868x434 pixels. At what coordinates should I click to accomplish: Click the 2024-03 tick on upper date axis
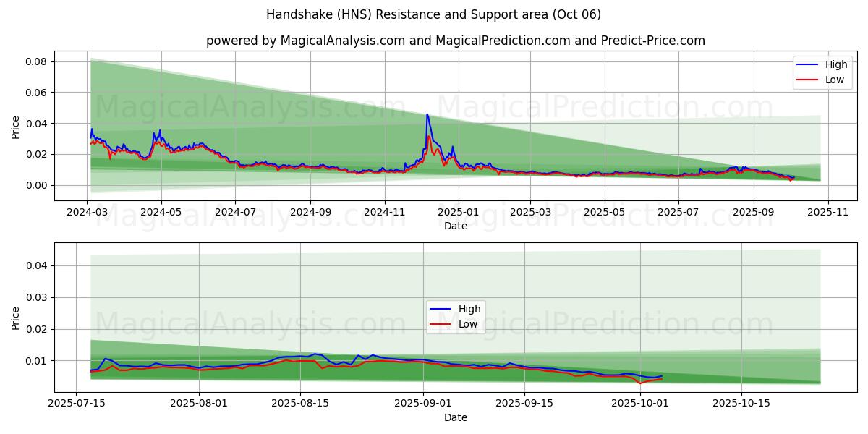[88, 213]
